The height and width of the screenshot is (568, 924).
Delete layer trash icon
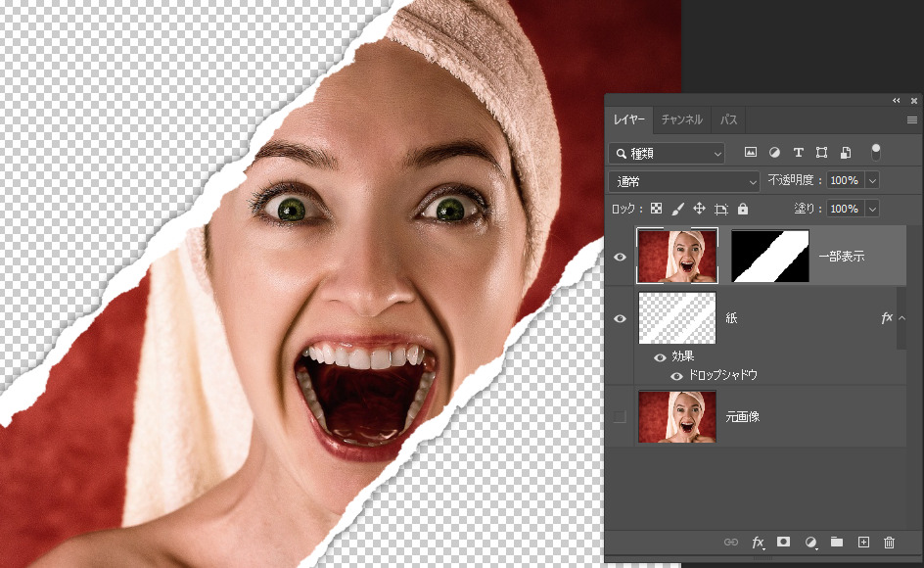click(x=889, y=542)
